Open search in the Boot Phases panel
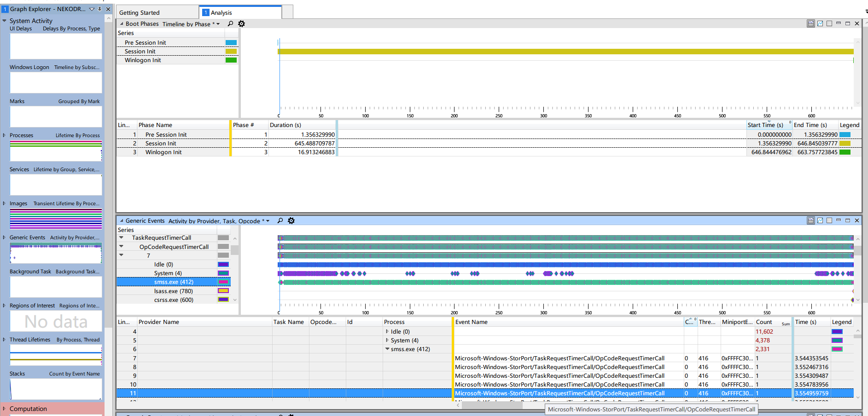Image resolution: width=868 pixels, height=416 pixels. (x=230, y=23)
